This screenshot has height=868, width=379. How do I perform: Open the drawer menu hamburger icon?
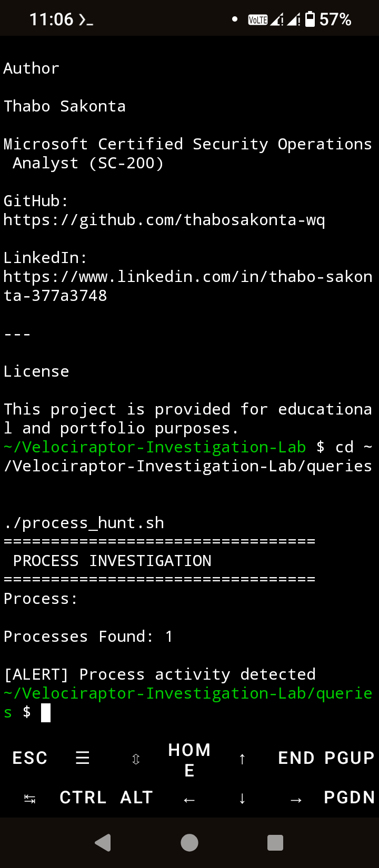point(83,758)
